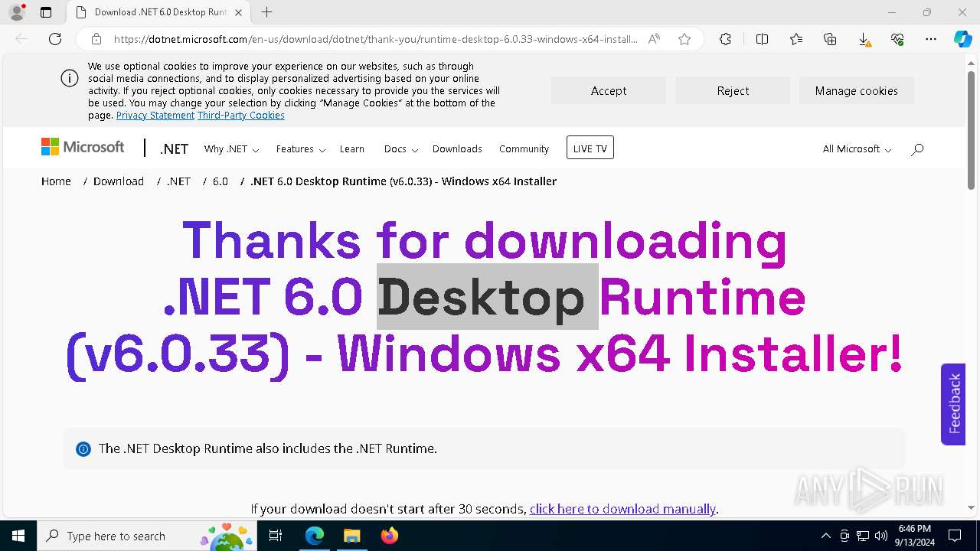
Task: Click the Read aloud icon
Action: (654, 39)
